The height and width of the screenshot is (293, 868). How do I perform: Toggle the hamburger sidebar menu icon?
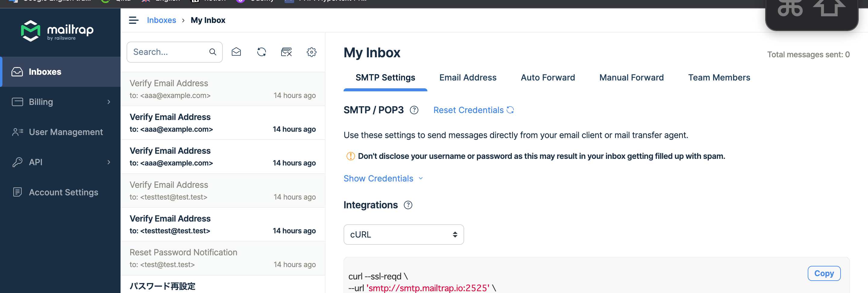pos(134,20)
